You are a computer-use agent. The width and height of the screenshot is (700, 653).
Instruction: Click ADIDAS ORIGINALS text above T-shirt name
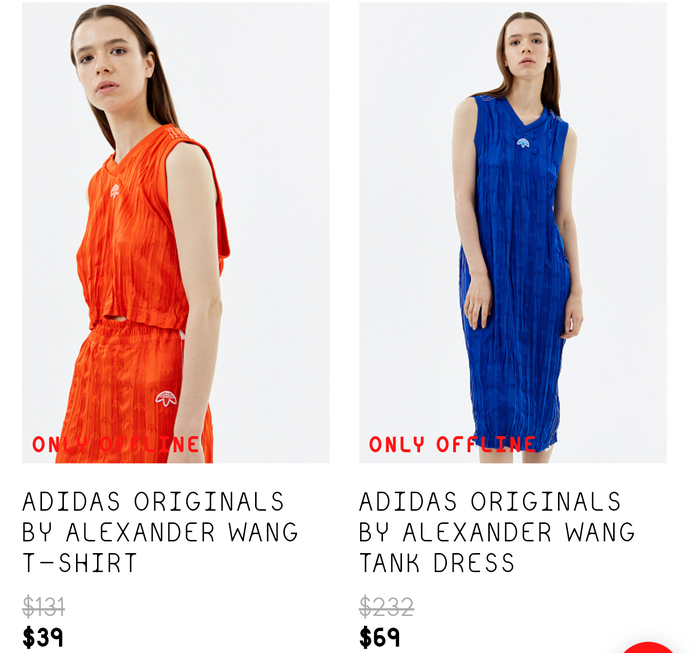(x=153, y=501)
